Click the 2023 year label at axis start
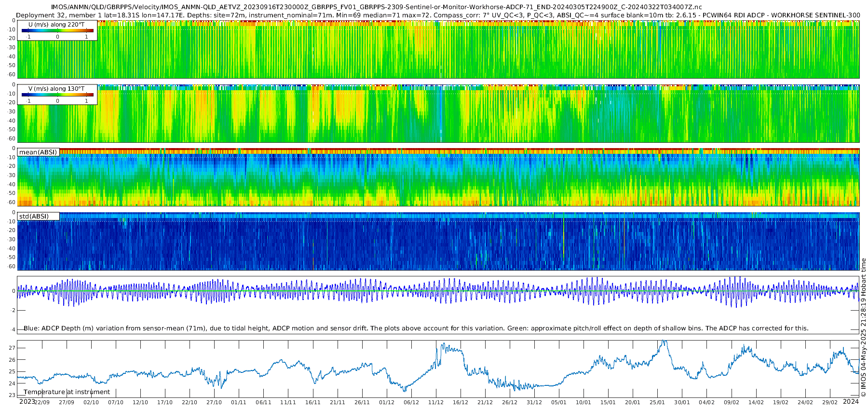Screen dimensions: 868x410 [27, 401]
